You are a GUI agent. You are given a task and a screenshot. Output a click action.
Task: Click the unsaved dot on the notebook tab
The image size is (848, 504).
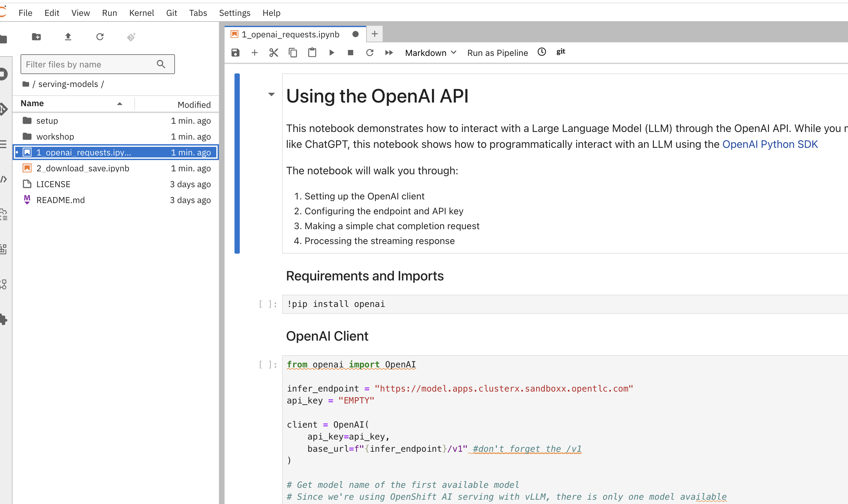tap(355, 34)
